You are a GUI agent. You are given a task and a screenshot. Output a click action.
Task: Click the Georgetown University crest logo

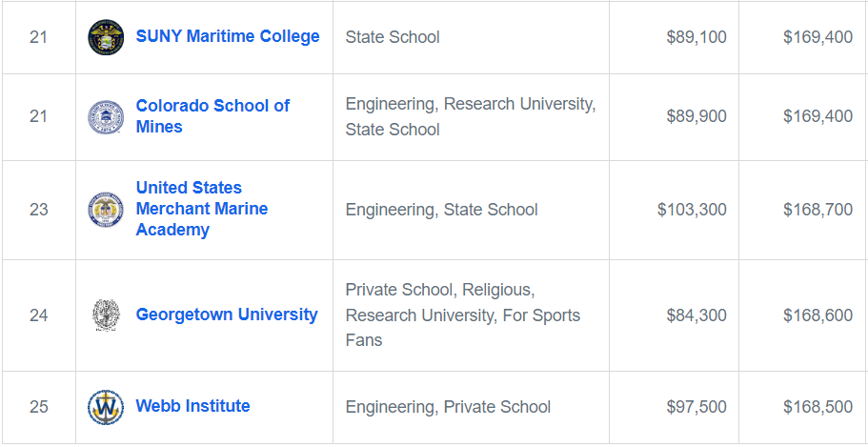[x=106, y=315]
